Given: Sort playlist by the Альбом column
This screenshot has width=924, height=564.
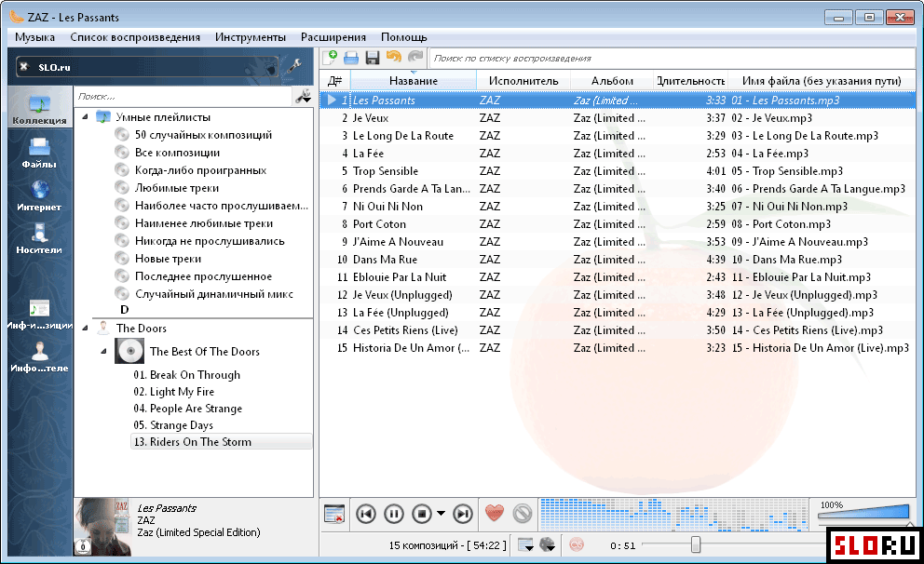Looking at the screenshot, I should click(x=612, y=81).
